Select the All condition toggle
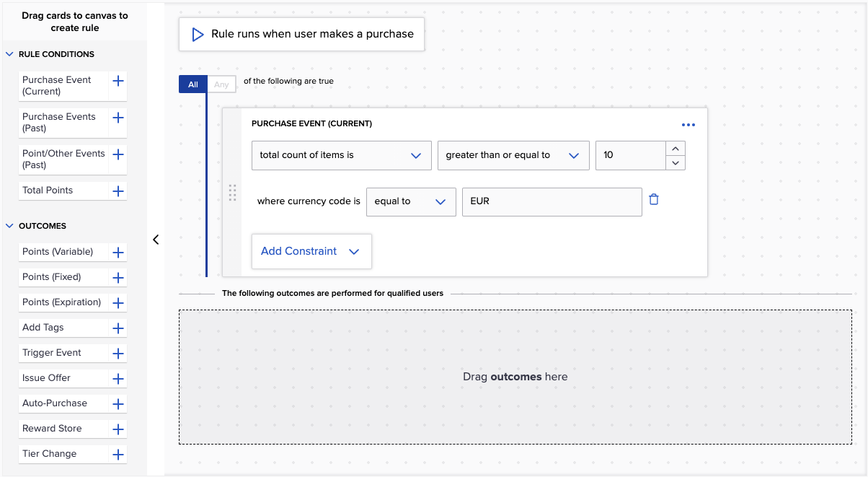 point(192,84)
